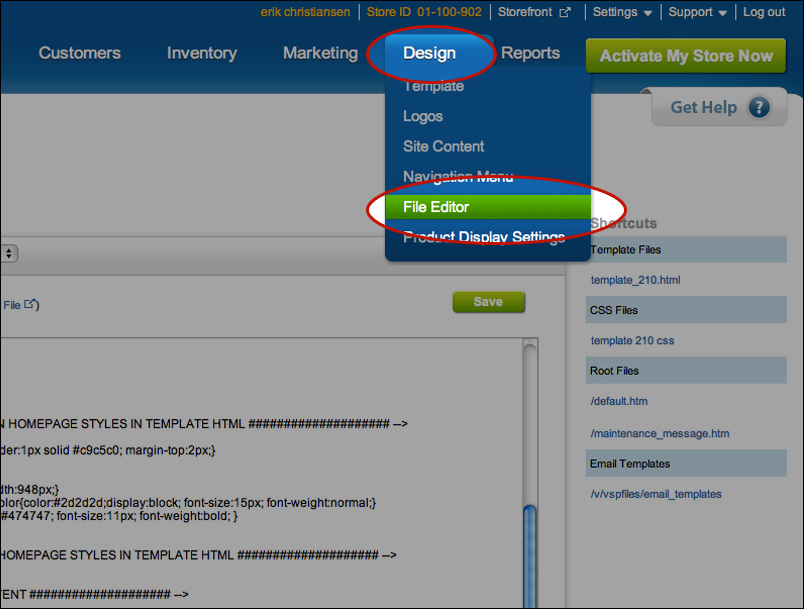Choose Logos from the Design menu
804x609 pixels.
pos(423,116)
